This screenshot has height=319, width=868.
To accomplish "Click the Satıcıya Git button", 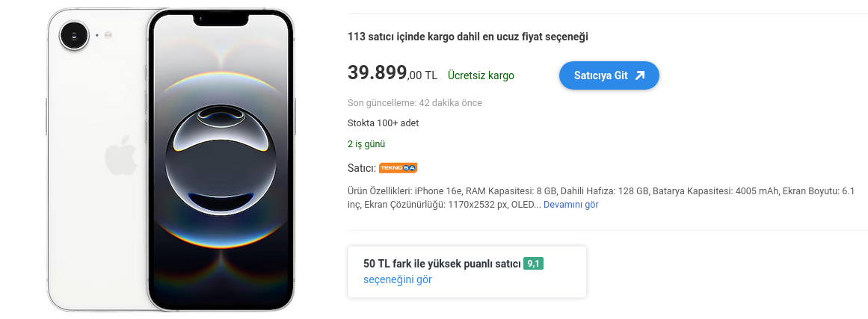I will pyautogui.click(x=609, y=75).
